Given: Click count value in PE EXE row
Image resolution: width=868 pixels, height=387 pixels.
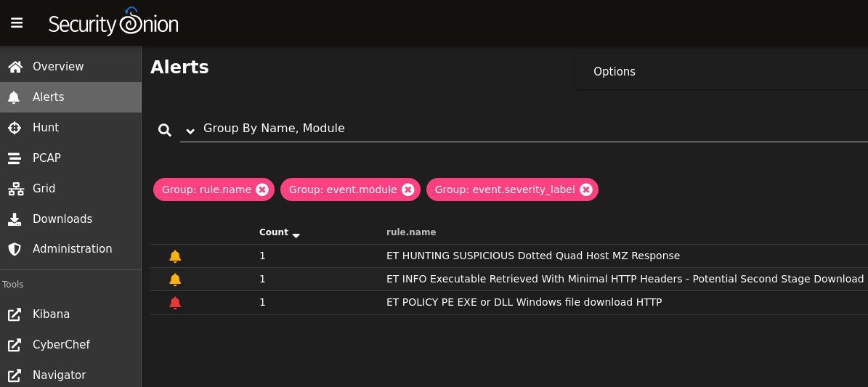Looking at the screenshot, I should point(262,302).
